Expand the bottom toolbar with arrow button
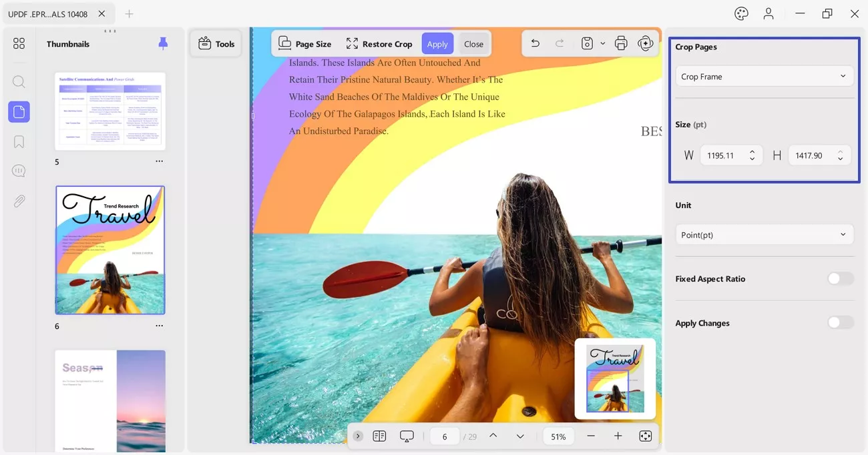This screenshot has height=455, width=868. pos(358,436)
